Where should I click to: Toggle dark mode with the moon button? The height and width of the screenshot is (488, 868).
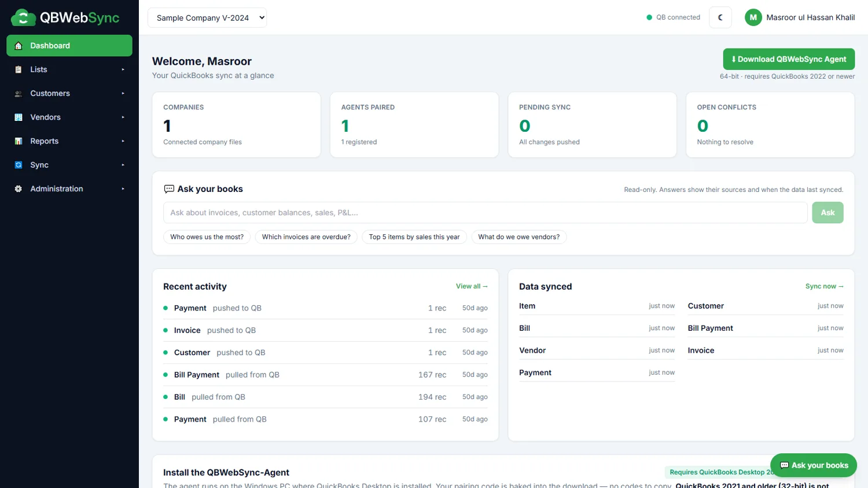pos(720,17)
